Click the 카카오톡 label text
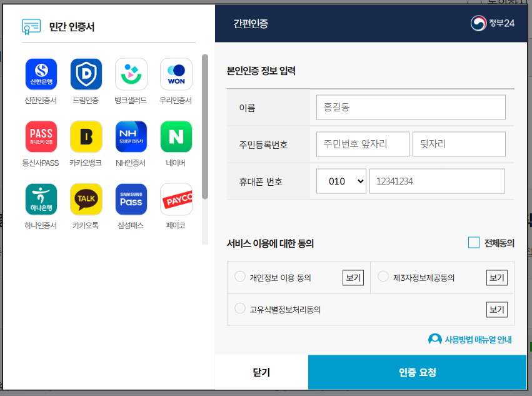This screenshot has height=396, width=532. click(86, 225)
